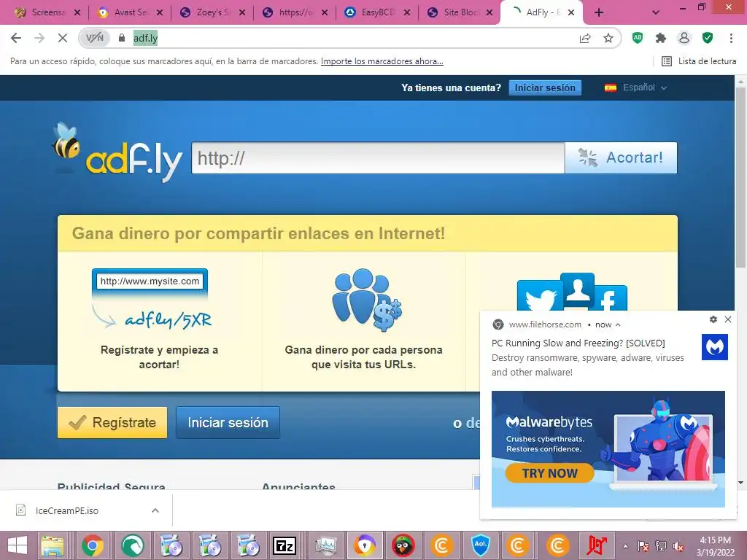
Task: Open notification settings gear icon
Action: [713, 319]
